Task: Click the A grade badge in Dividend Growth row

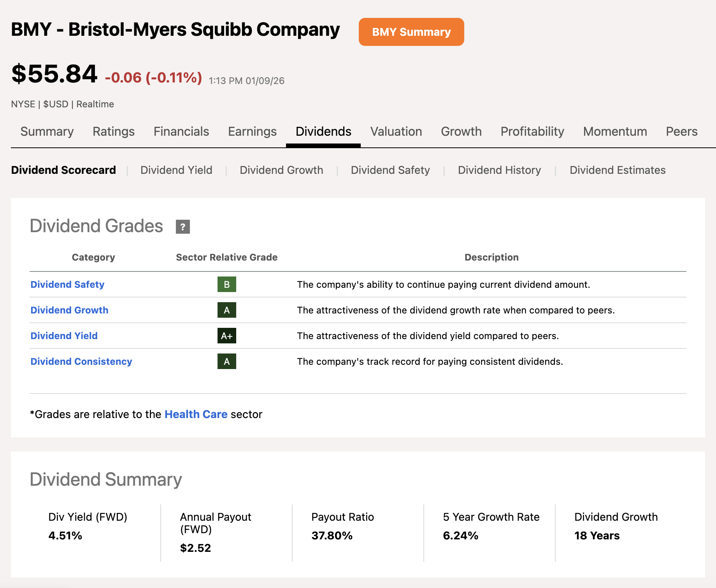Action: point(226,310)
